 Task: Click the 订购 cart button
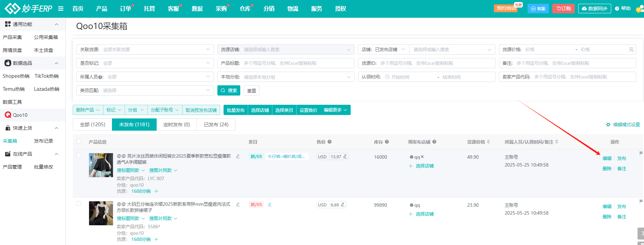coord(563,9)
